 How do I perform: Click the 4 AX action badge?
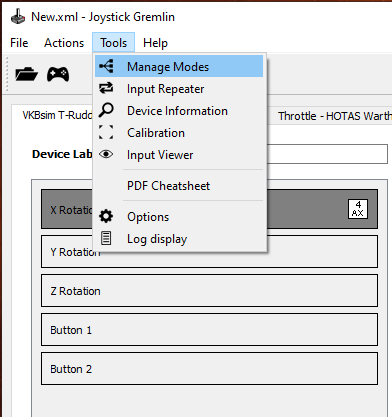358,209
